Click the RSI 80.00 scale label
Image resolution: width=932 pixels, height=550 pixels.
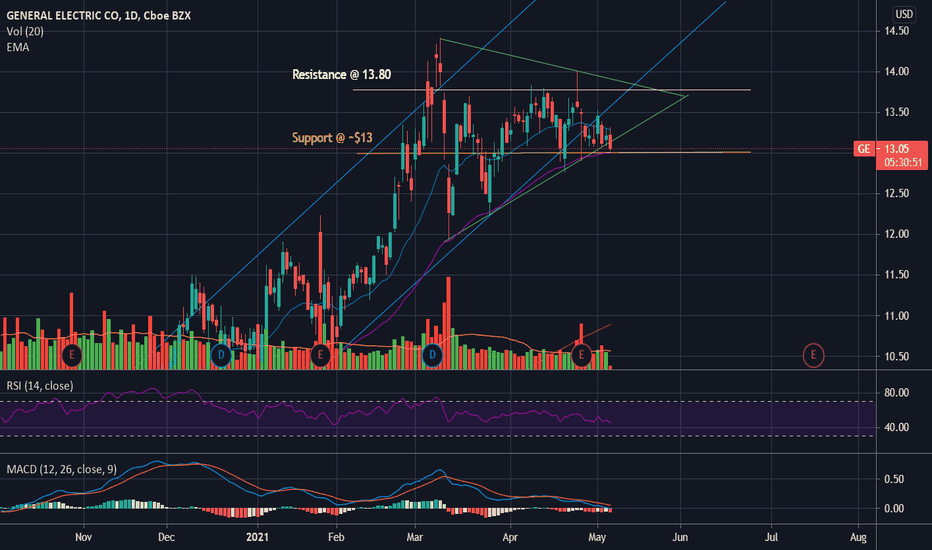896,392
